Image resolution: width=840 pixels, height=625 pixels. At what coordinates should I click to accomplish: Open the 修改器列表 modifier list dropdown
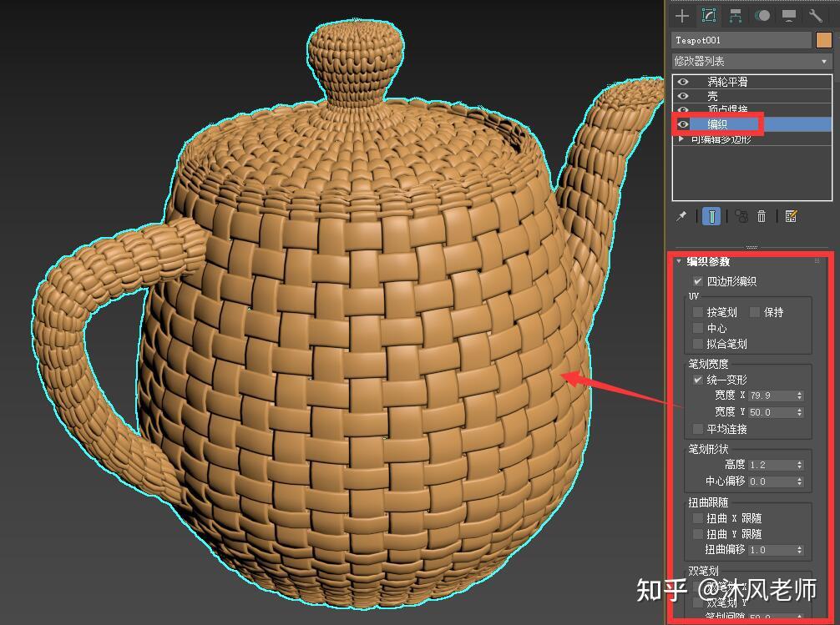751,61
